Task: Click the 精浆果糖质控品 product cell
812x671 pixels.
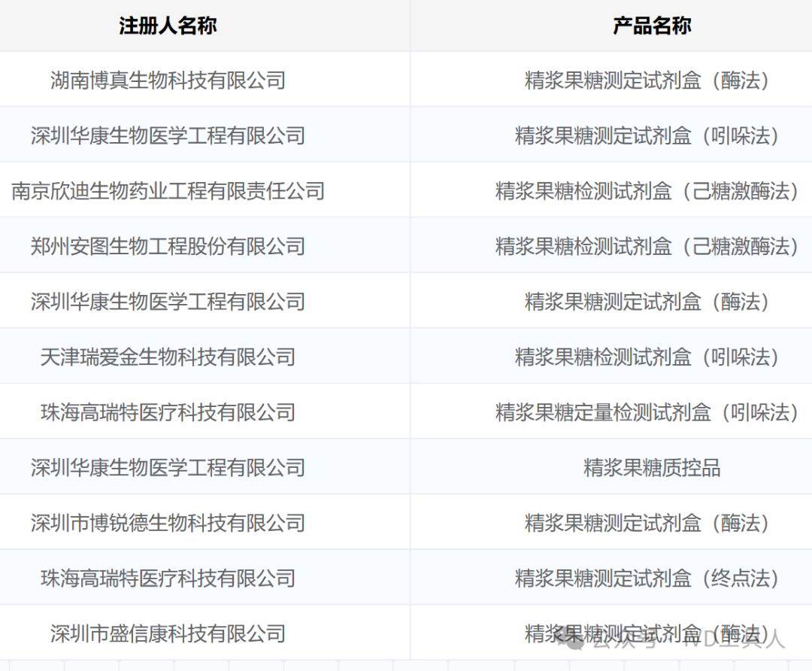Action: point(650,466)
